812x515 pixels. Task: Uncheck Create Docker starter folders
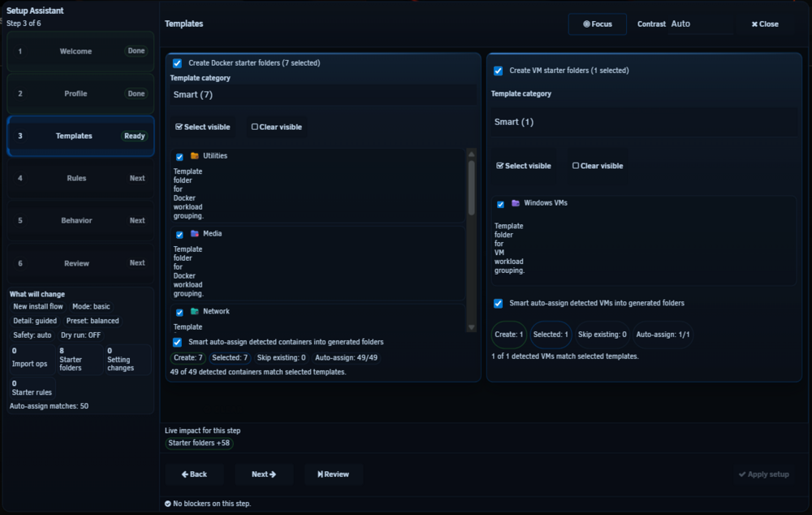point(177,63)
